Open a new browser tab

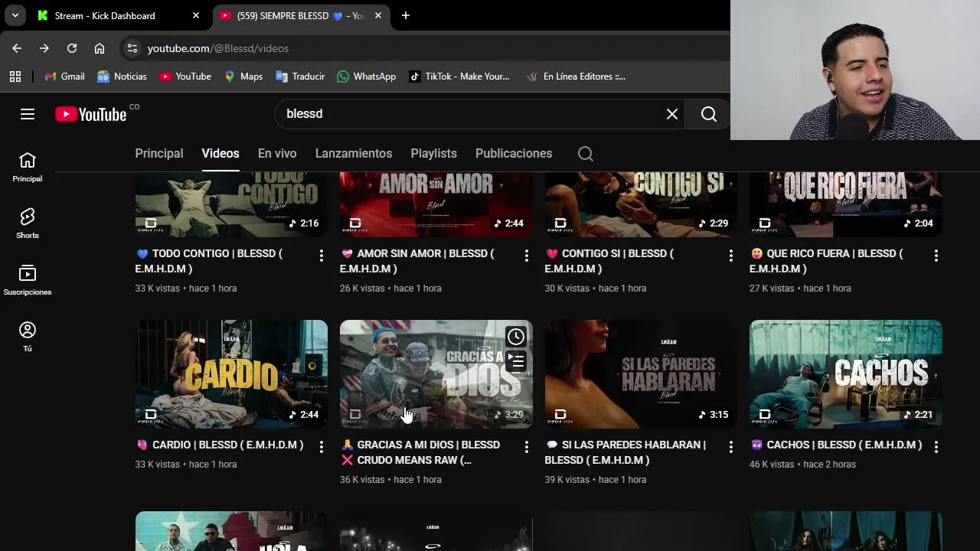pos(406,15)
